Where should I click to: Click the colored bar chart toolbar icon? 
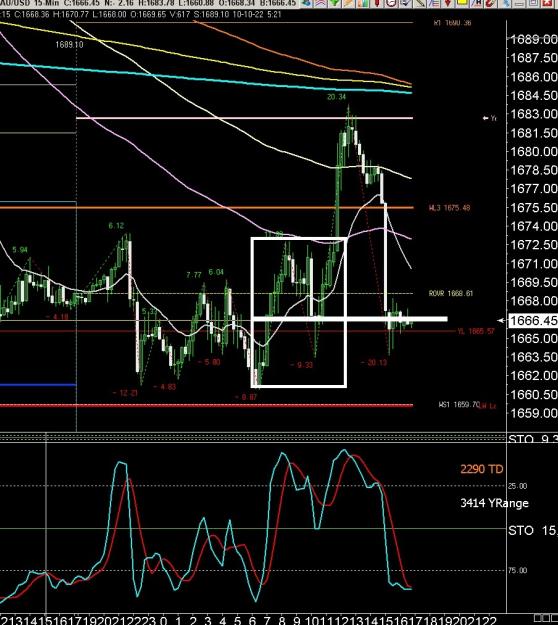[x=363, y=2]
